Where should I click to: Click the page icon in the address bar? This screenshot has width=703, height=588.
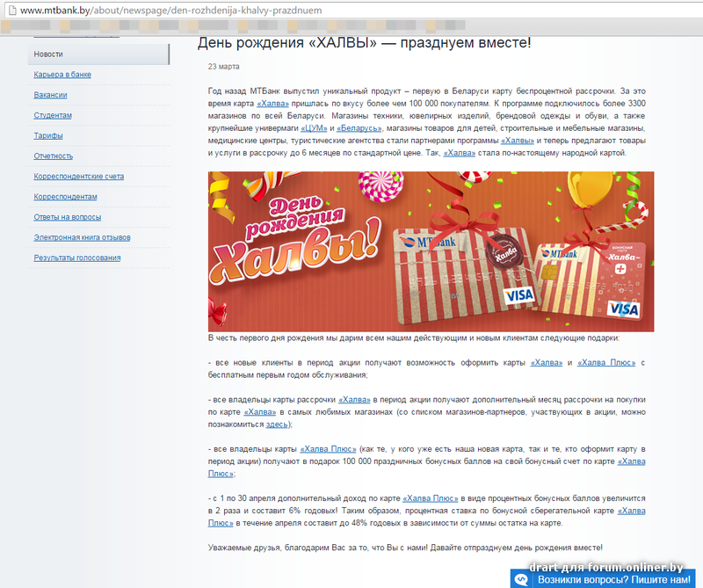12,10
